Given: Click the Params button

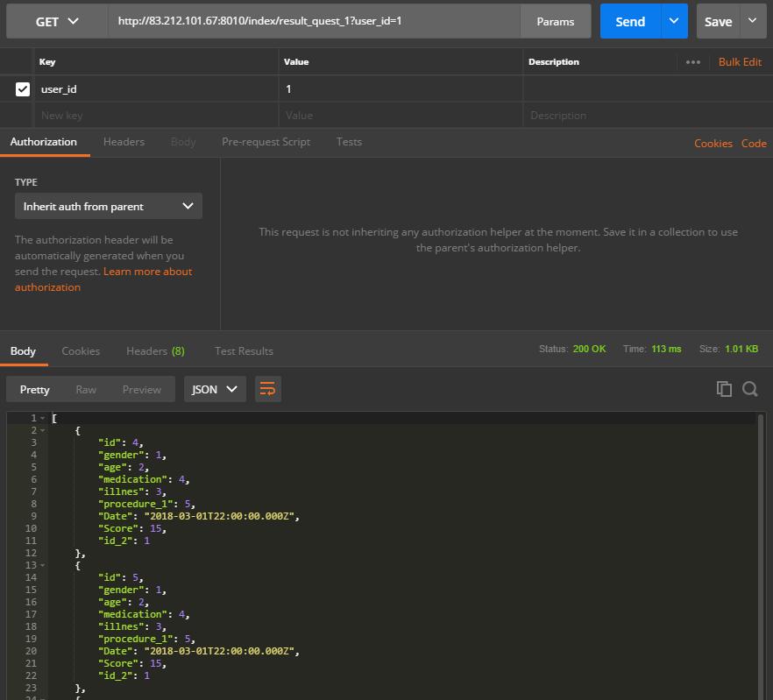Looking at the screenshot, I should click(x=555, y=21).
